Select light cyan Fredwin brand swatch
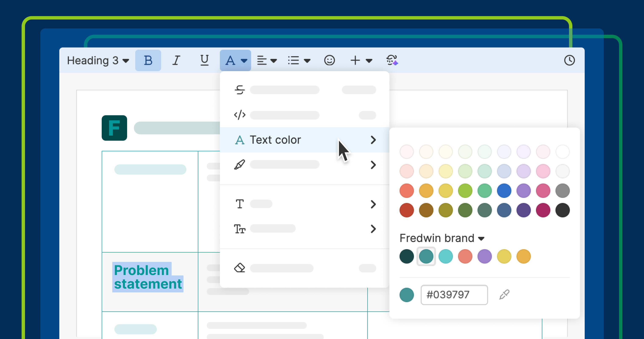This screenshot has height=339, width=644. [446, 256]
